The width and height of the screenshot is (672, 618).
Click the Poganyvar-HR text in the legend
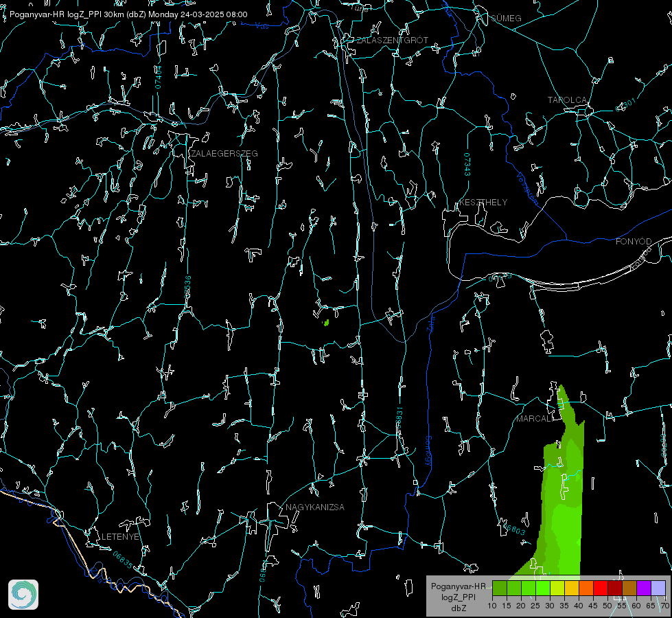tap(458, 586)
